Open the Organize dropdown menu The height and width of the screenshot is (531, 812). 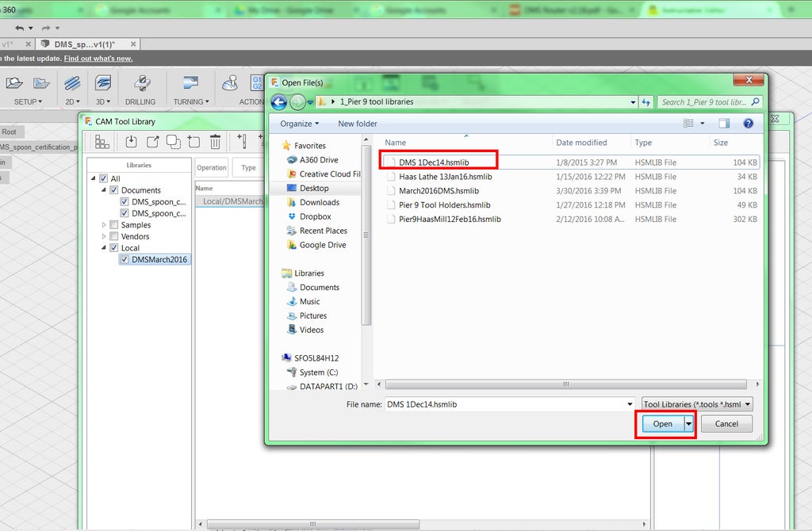299,124
